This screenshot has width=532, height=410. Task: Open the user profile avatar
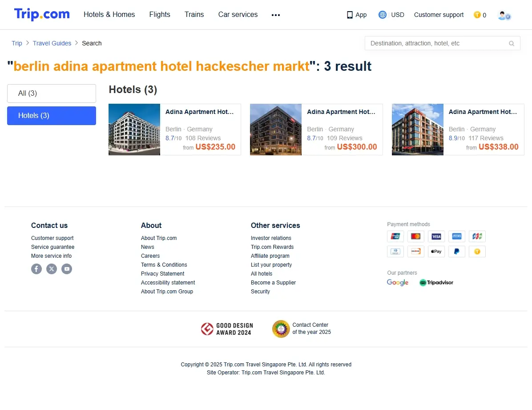pyautogui.click(x=504, y=15)
